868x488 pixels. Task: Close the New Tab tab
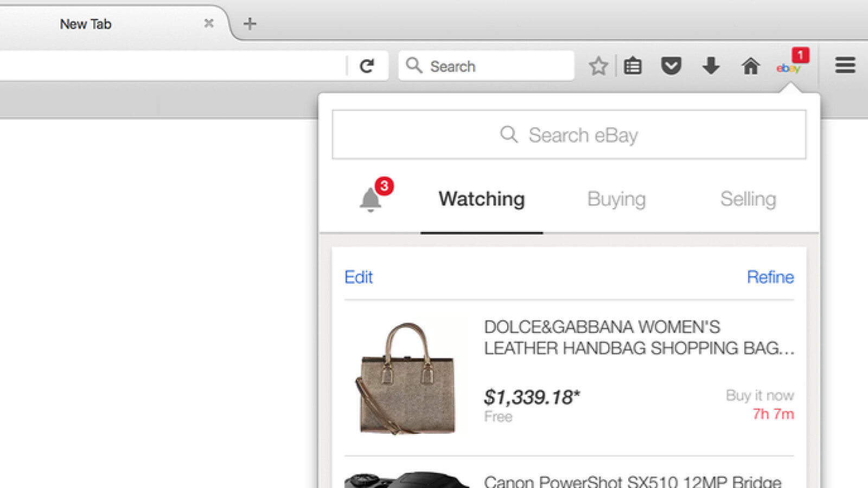[x=209, y=23]
